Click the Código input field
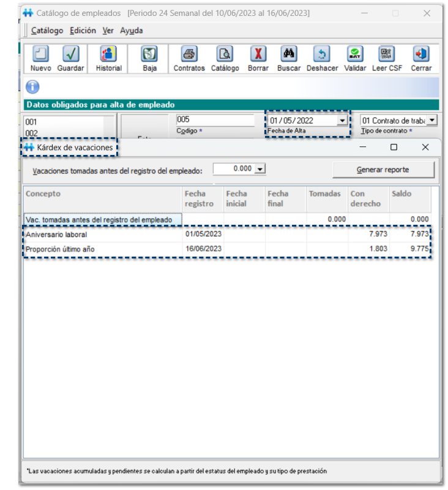The image size is (448, 490). [x=215, y=120]
